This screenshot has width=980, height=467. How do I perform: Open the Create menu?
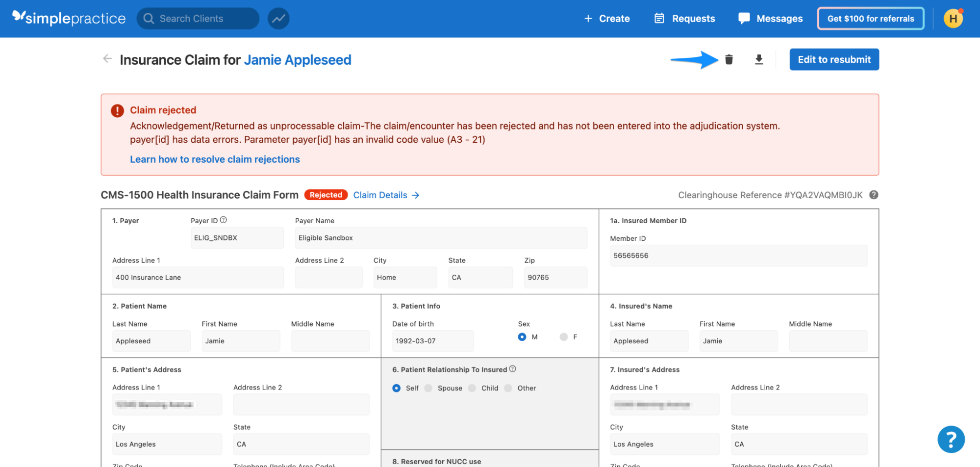coord(607,19)
